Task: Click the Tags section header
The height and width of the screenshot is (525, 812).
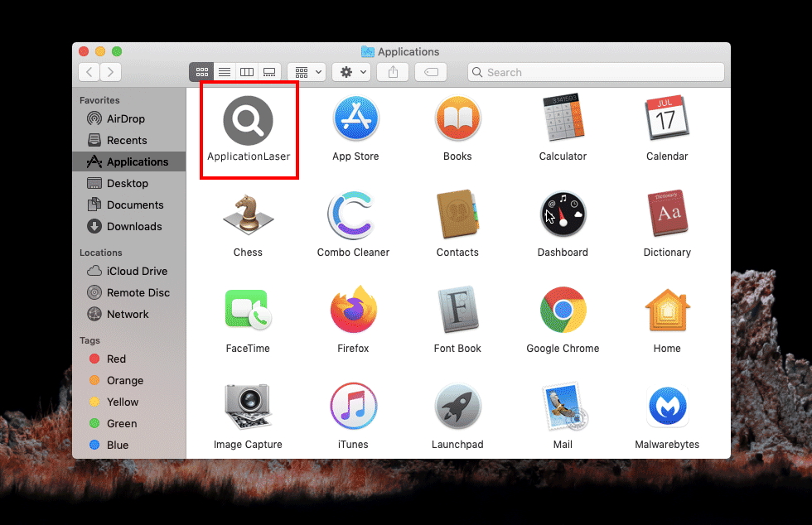Action: pyautogui.click(x=89, y=340)
